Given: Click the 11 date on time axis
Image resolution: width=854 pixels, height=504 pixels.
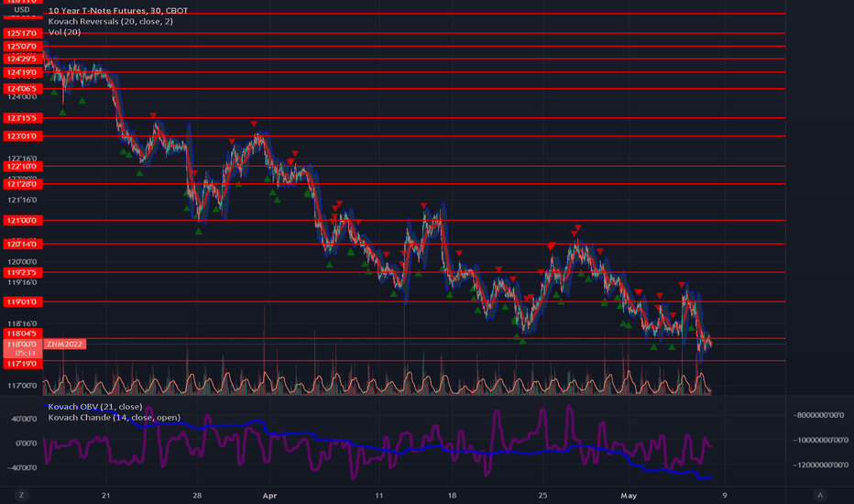Looking at the screenshot, I should [379, 495].
